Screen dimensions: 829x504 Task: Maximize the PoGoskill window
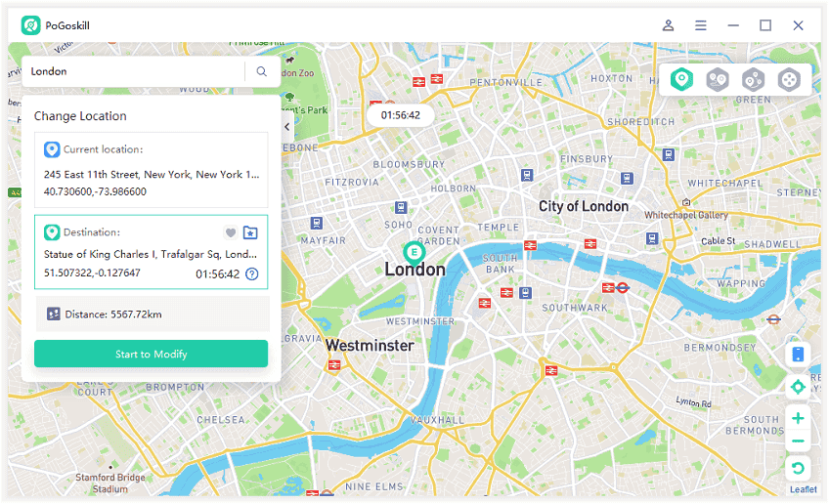pyautogui.click(x=765, y=25)
